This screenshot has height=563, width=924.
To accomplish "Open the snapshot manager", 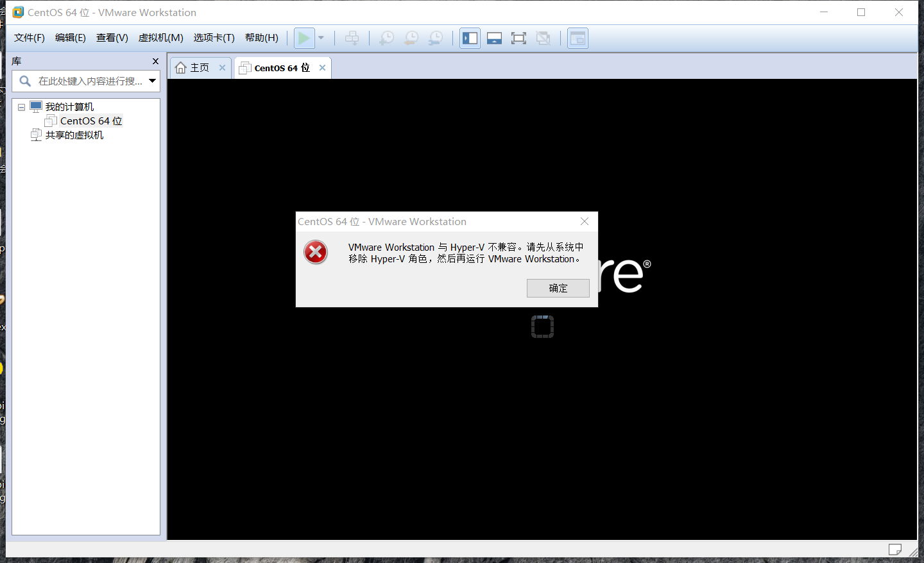I will [x=436, y=38].
